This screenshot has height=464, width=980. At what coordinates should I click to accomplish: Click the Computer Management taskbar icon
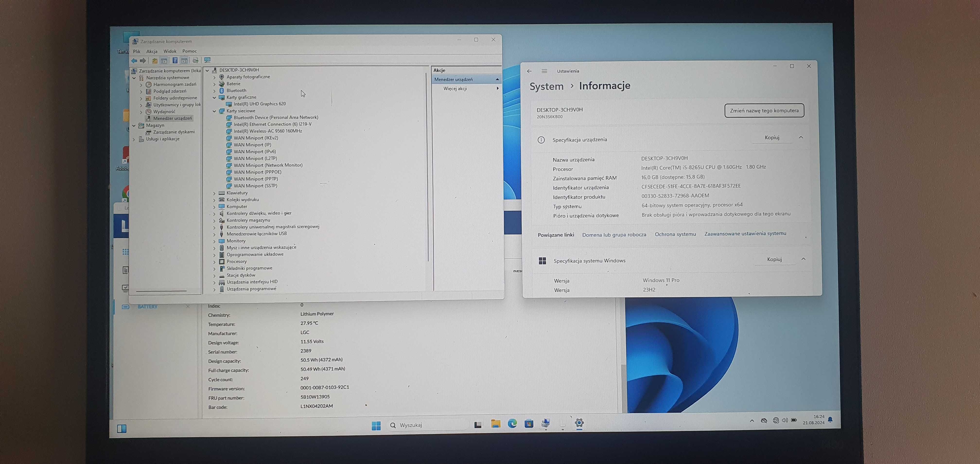point(546,423)
